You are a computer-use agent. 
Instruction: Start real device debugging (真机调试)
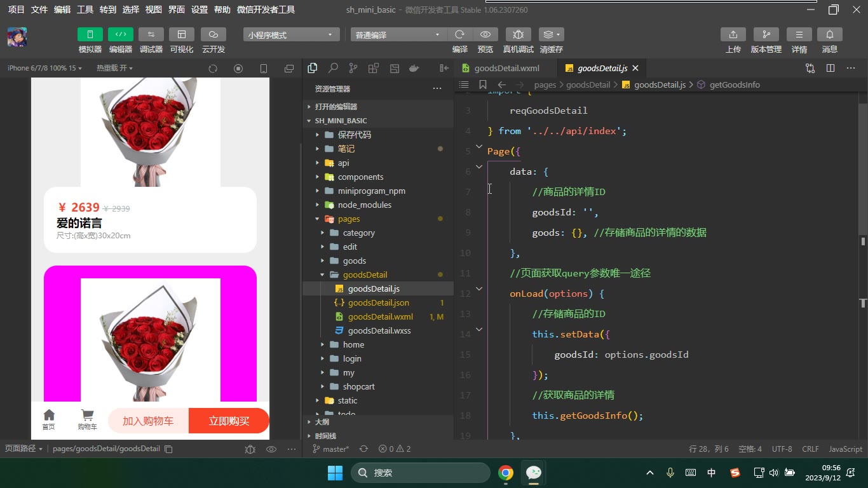(x=519, y=34)
